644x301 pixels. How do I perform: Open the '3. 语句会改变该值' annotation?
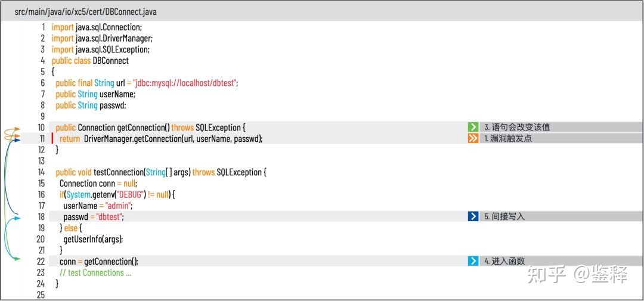(517, 127)
